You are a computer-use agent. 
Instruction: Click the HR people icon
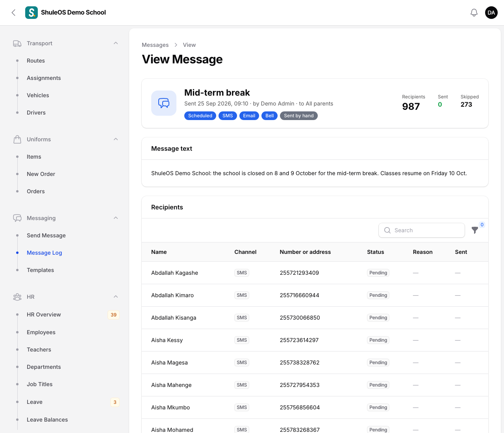click(x=17, y=297)
